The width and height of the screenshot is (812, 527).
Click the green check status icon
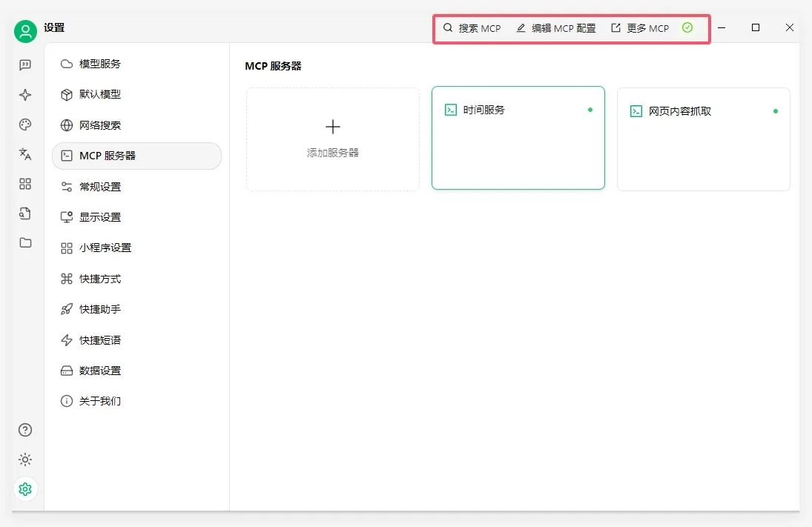(687, 28)
